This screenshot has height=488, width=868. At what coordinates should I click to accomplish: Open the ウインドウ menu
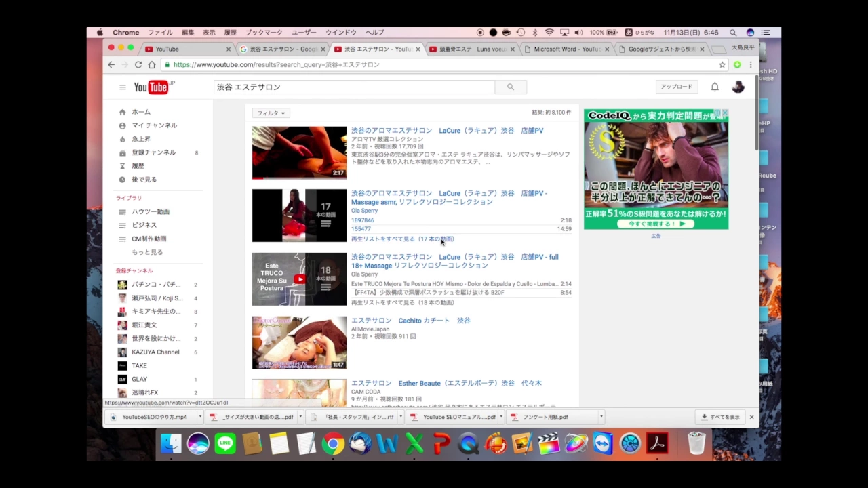341,33
